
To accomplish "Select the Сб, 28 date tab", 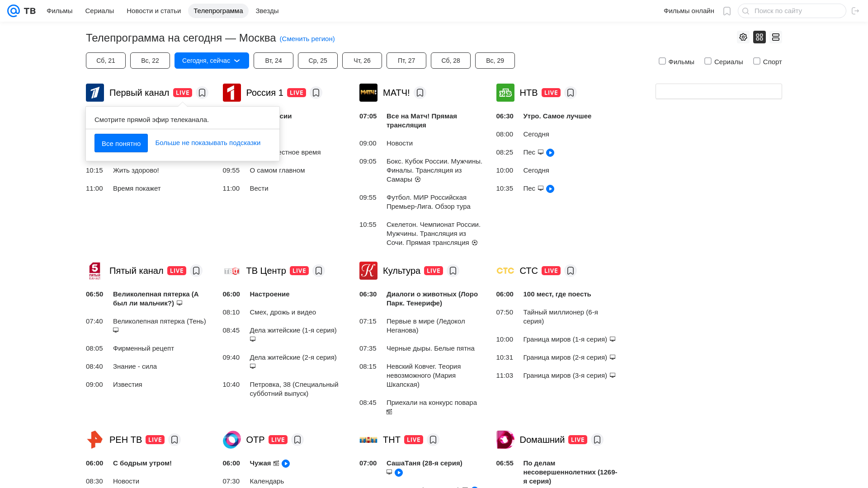I will [451, 61].
